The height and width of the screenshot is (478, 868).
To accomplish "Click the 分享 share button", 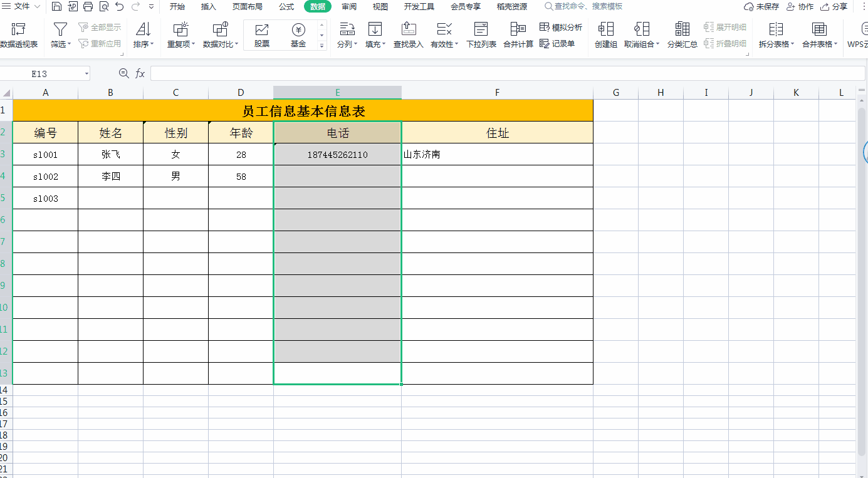I will [x=834, y=7].
